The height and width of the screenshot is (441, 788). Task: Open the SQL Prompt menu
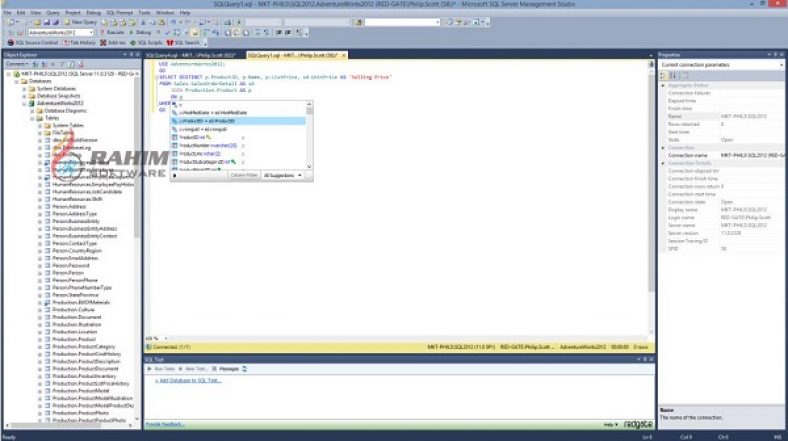120,13
